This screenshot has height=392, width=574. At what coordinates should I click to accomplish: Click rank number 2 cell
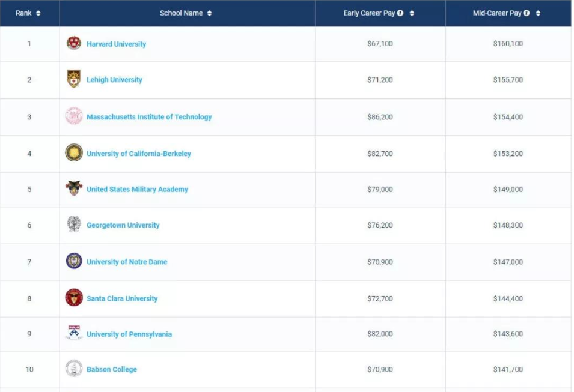tap(29, 80)
